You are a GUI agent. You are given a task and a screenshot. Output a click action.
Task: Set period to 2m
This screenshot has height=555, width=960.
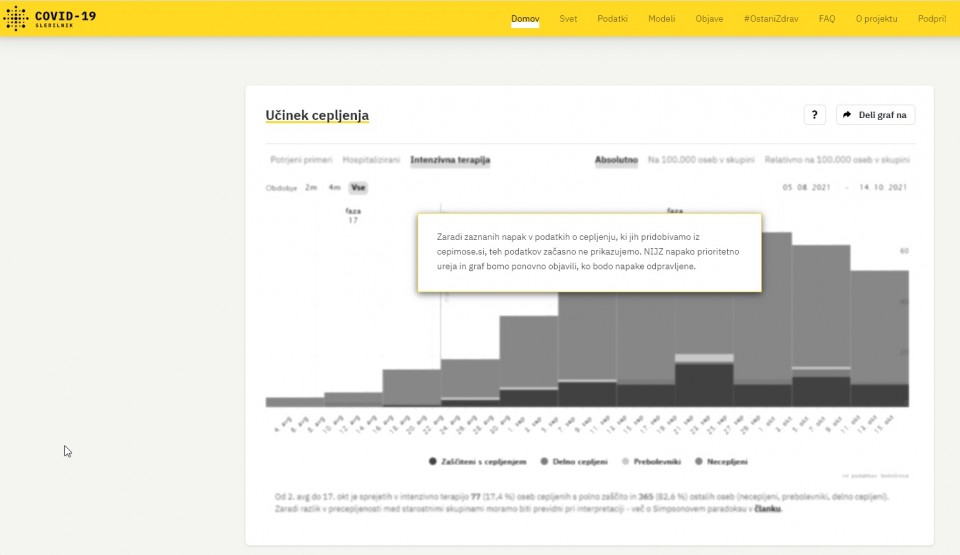click(x=311, y=187)
